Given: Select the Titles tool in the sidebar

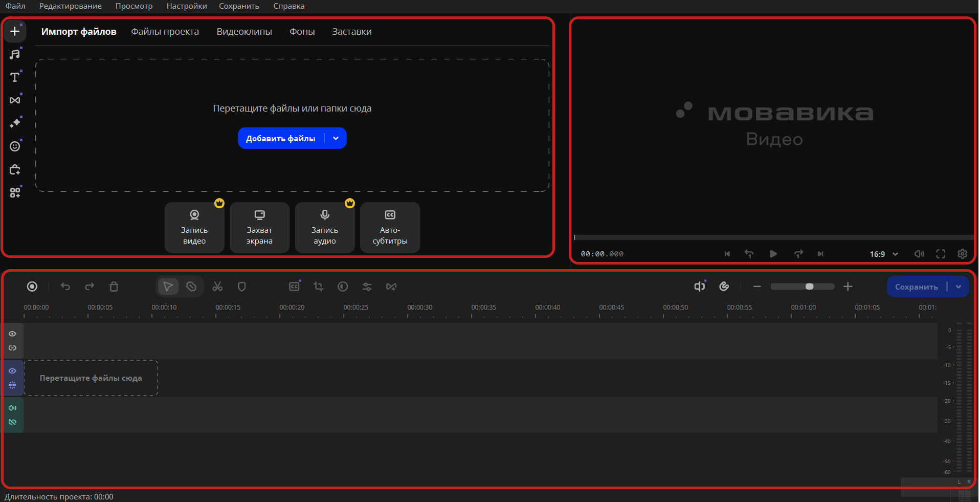Looking at the screenshot, I should (x=15, y=77).
